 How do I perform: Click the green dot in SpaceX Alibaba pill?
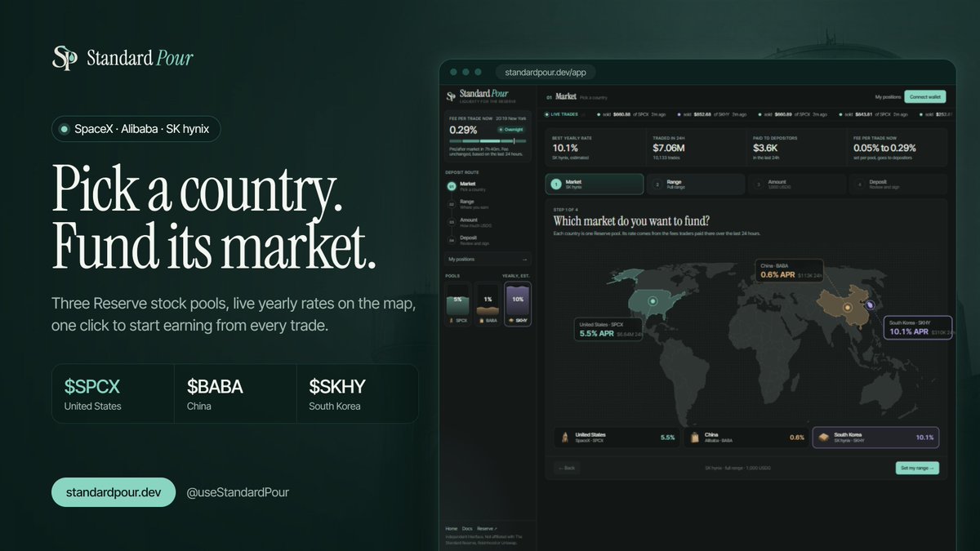click(65, 129)
